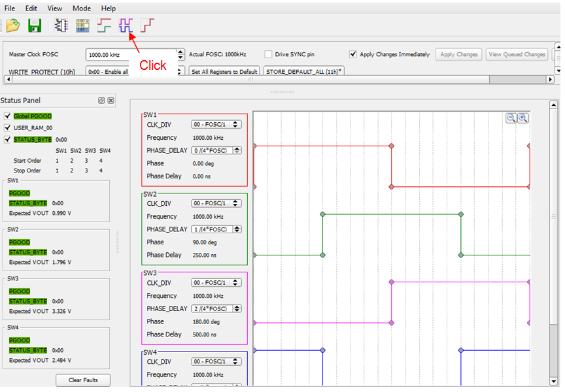The height and width of the screenshot is (392, 565).
Task: Expand the SW2 PHASE_DELAY dropdown
Action: tap(216, 229)
